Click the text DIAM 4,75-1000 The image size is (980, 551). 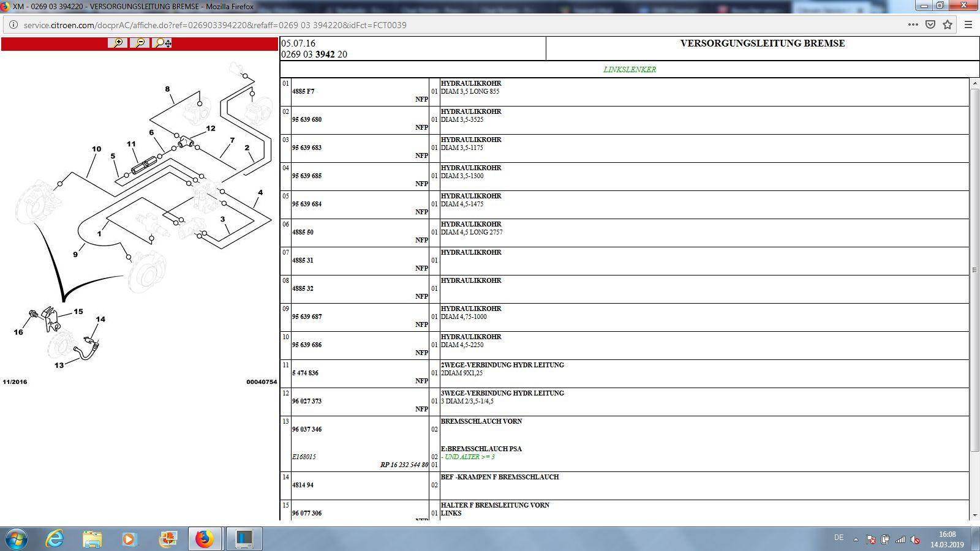click(464, 317)
